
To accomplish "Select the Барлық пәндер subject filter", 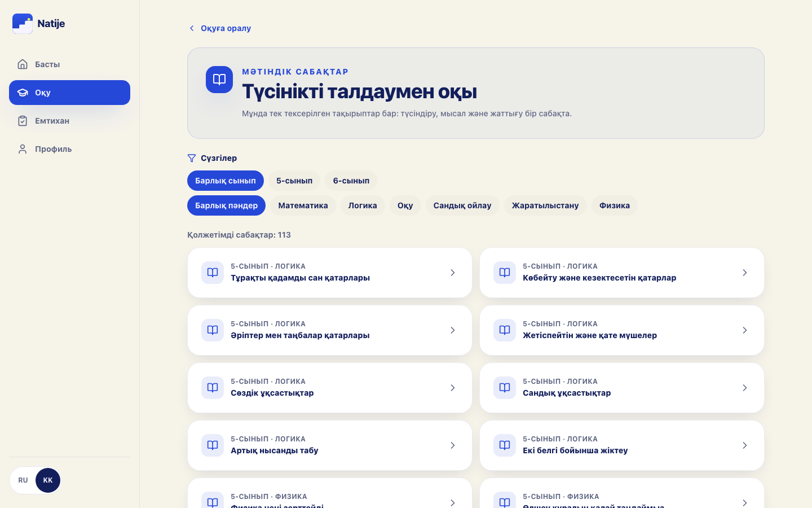I will (x=226, y=205).
